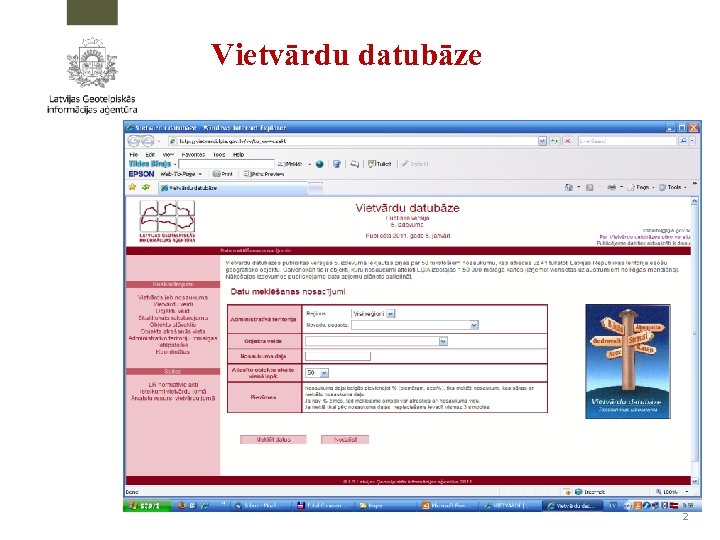Click the blank new tab button

pyautogui.click(x=315, y=188)
